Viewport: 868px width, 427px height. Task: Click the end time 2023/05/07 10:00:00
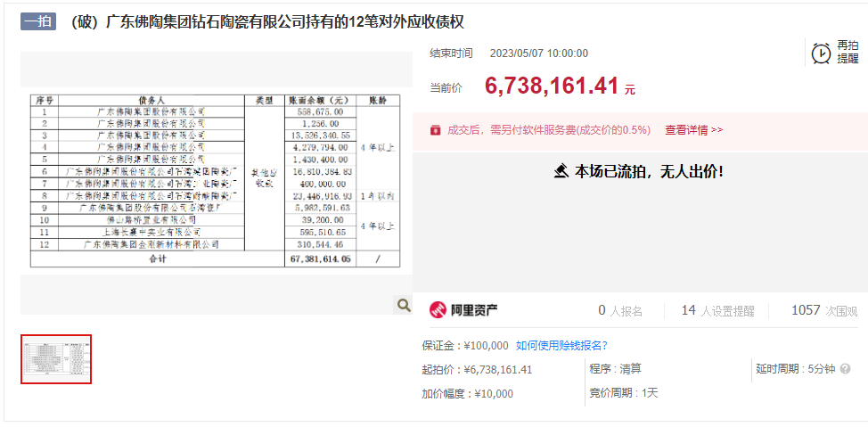click(x=539, y=53)
